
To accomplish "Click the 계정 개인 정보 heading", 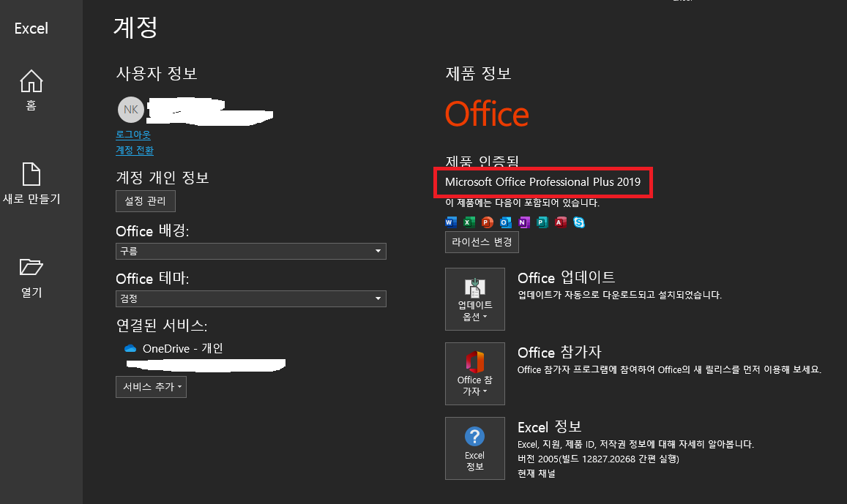I will [163, 178].
